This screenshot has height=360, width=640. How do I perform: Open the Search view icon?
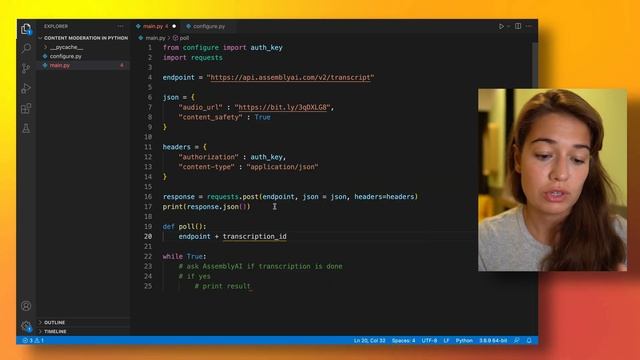[x=26, y=48]
